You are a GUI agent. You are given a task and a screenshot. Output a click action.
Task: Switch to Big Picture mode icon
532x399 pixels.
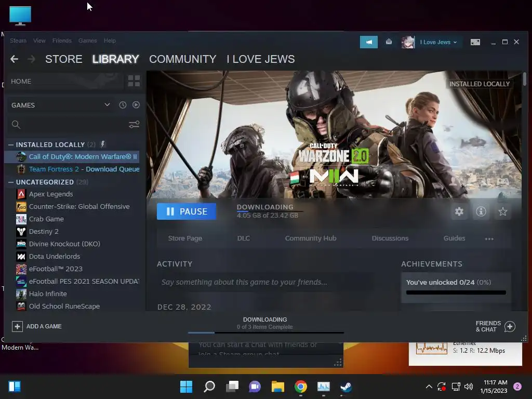475,42
